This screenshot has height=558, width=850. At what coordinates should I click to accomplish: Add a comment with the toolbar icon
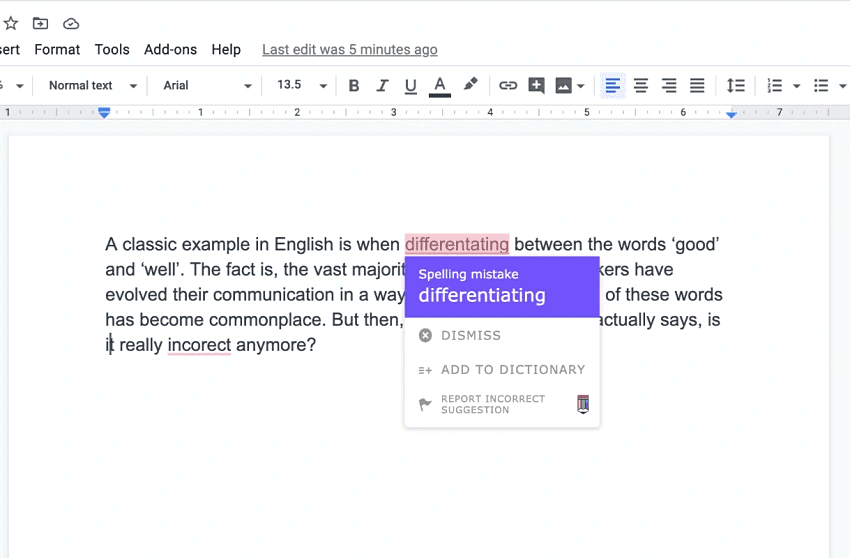[x=536, y=86]
